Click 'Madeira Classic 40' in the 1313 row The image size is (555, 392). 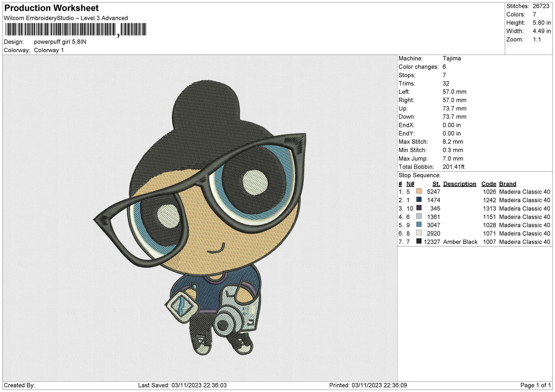coord(524,208)
